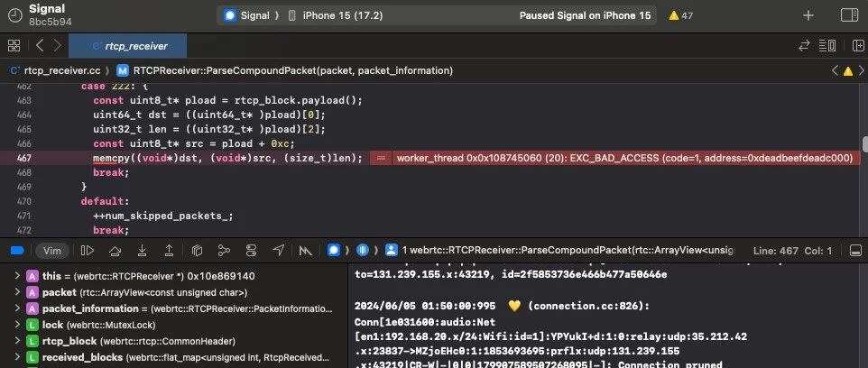Click the Step Into debug icon

tap(142, 251)
